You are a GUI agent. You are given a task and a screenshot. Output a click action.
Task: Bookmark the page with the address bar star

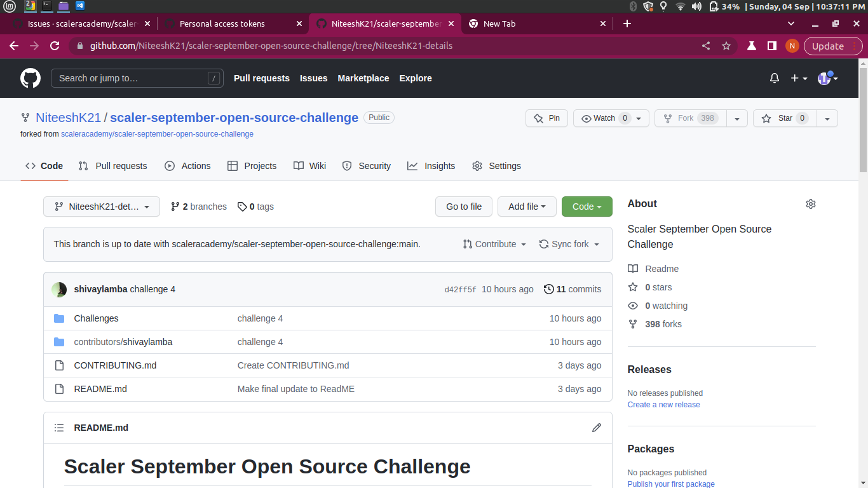click(x=726, y=46)
